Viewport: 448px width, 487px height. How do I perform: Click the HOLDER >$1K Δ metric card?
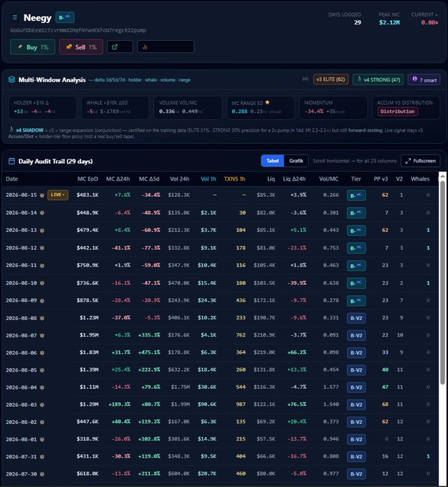(x=42, y=107)
